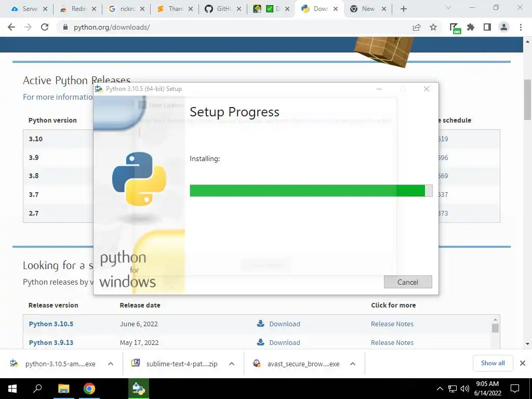532x399 pixels.
Task: Share this page via share icon
Action: click(x=417, y=27)
